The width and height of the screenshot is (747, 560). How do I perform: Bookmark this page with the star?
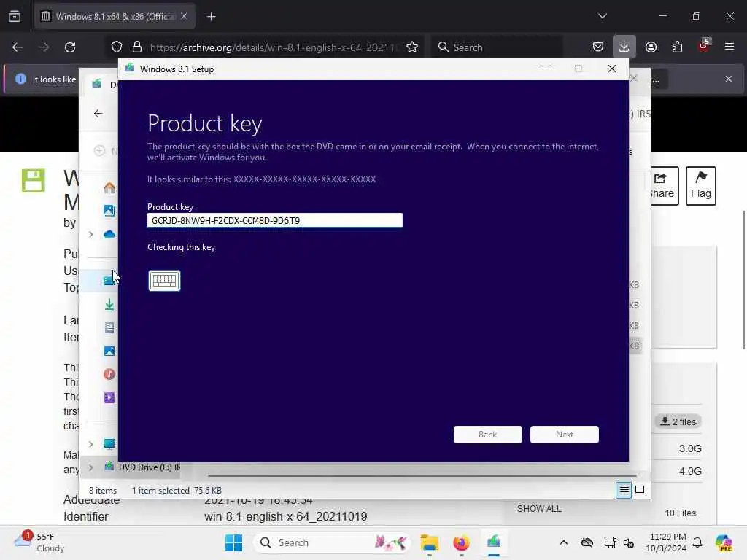point(412,47)
